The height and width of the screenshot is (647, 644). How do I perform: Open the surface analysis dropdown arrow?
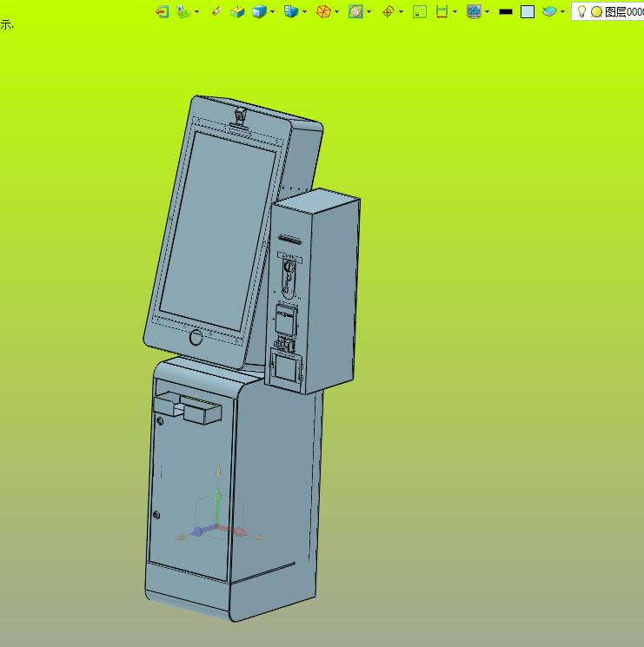click(197, 12)
